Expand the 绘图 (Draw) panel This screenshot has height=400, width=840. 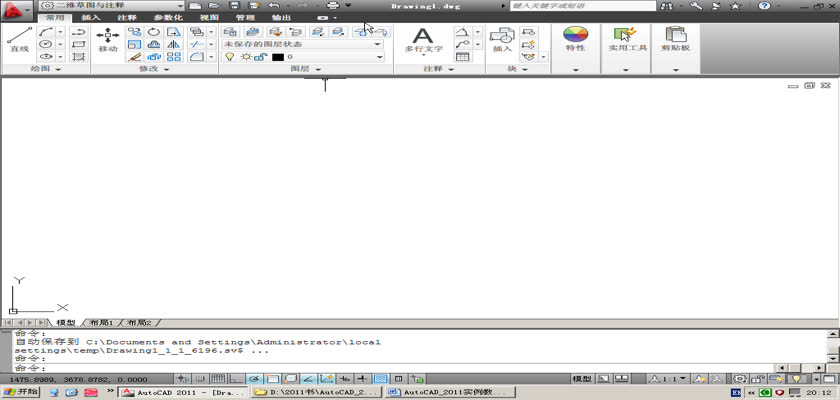[x=45, y=70]
